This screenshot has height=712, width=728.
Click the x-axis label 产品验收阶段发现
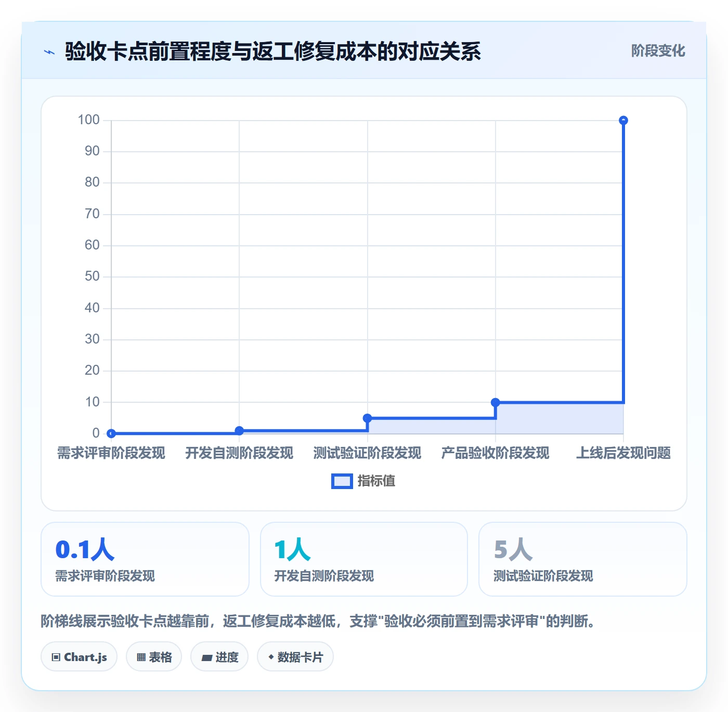coord(495,453)
